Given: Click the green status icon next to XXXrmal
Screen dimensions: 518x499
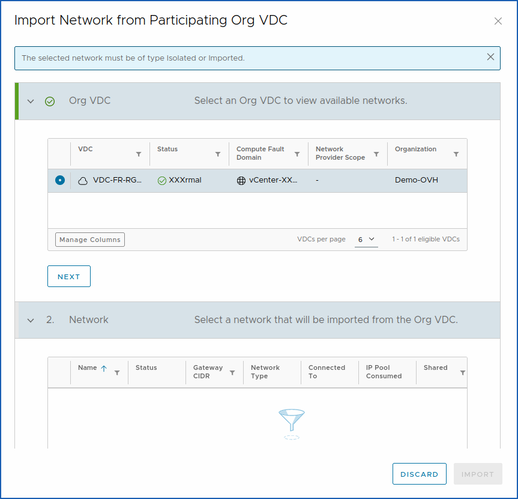Looking at the screenshot, I should (162, 181).
